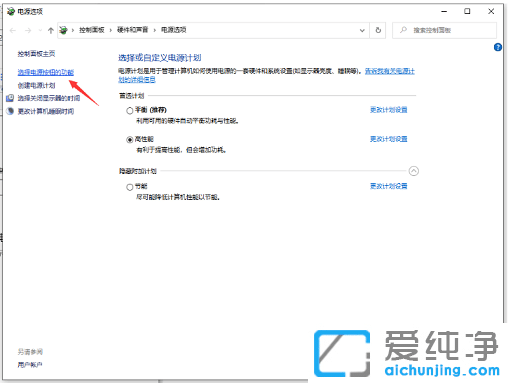Open 创建电源计划 link
Image resolution: width=508 pixels, height=383 pixels.
36,85
